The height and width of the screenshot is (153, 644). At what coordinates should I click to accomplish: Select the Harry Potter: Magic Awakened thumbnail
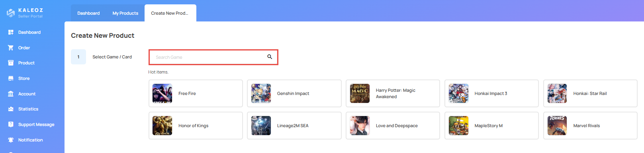point(360,93)
